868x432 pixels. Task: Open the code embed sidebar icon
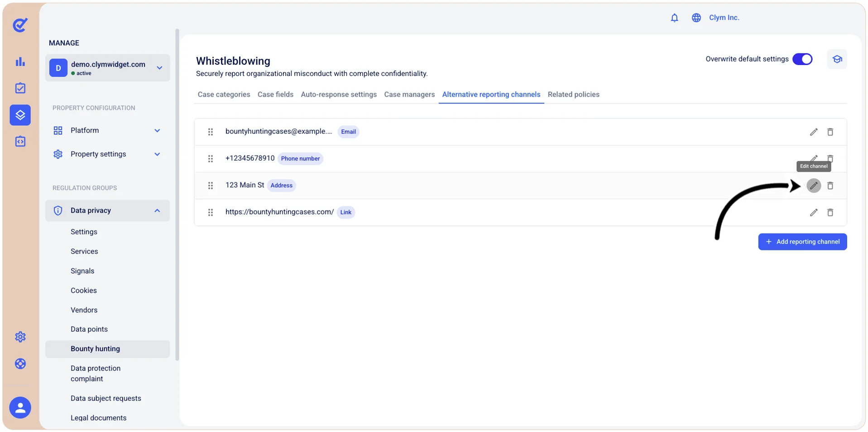pyautogui.click(x=20, y=142)
